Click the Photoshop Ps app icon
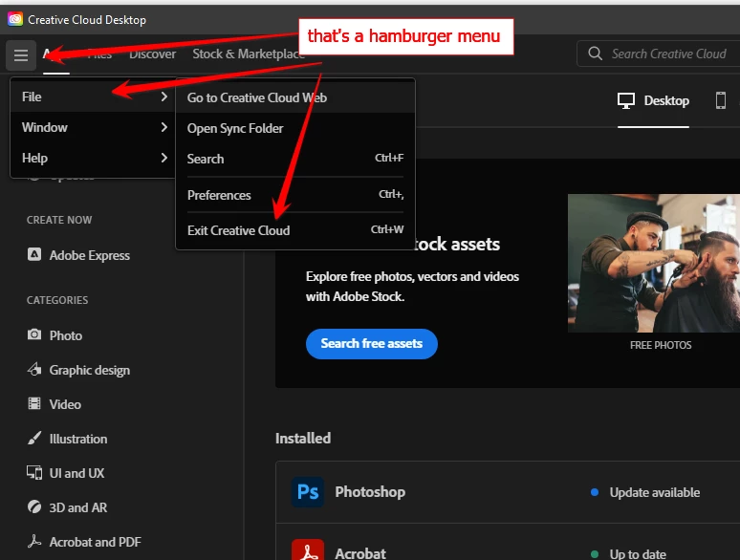This screenshot has height=560, width=740. click(x=308, y=491)
